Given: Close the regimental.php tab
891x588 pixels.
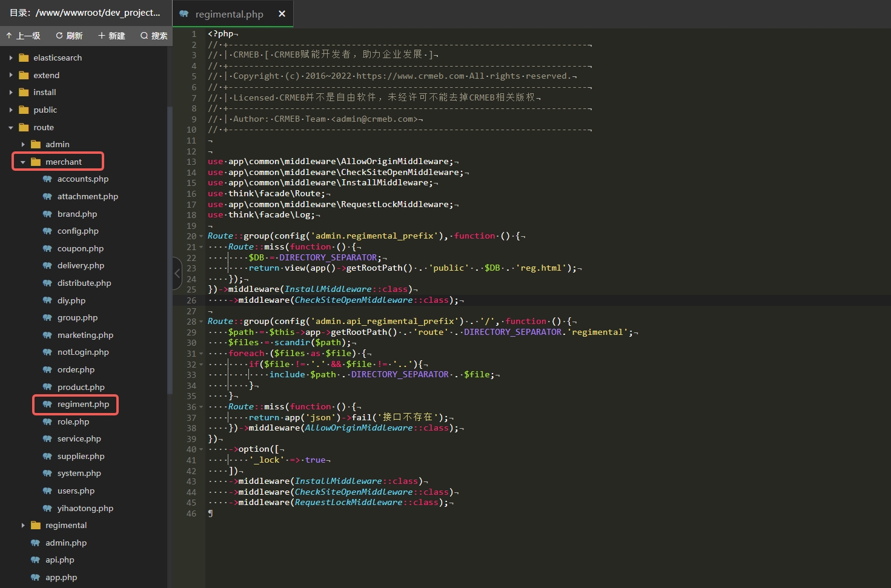Looking at the screenshot, I should [282, 14].
